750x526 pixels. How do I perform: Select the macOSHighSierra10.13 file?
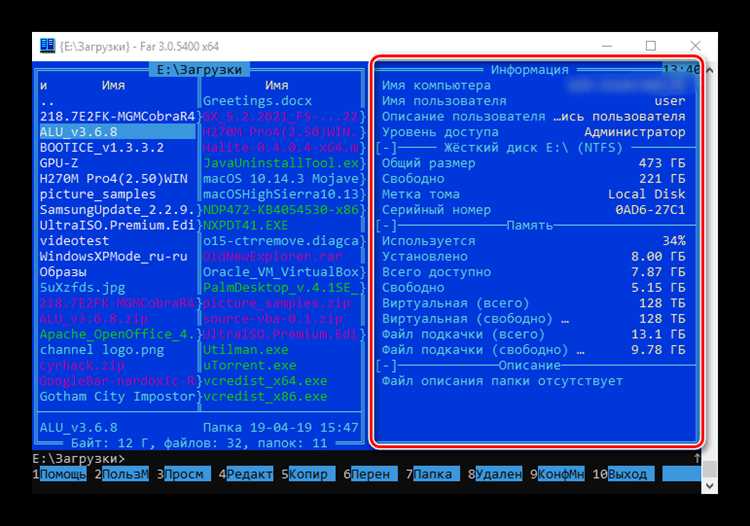(x=281, y=194)
